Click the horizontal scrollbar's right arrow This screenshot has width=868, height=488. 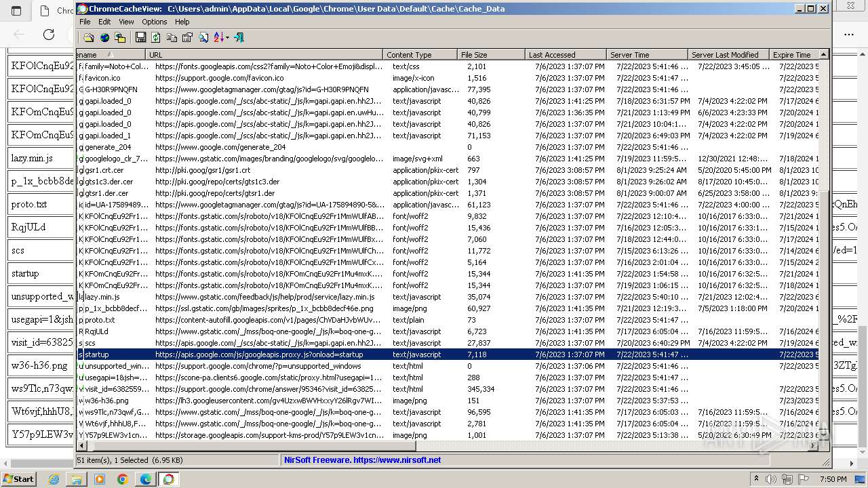814,446
